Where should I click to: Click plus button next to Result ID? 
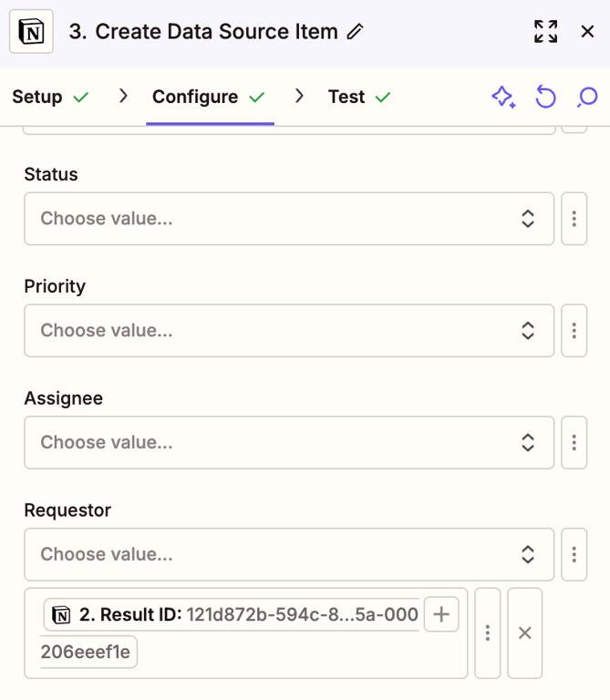(441, 614)
